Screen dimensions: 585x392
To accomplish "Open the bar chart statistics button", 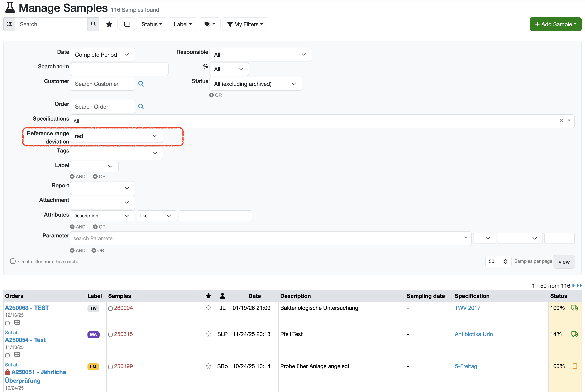I will coord(127,24).
